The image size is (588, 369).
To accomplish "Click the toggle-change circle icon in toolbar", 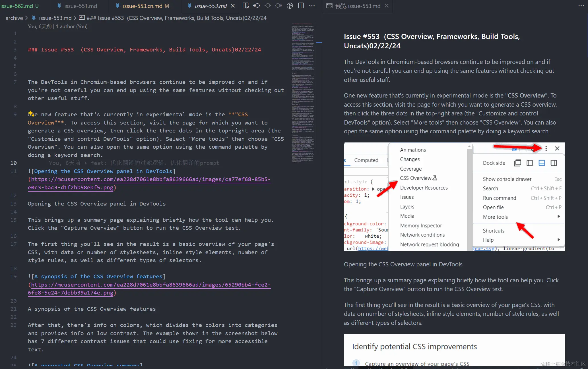I will (267, 6).
